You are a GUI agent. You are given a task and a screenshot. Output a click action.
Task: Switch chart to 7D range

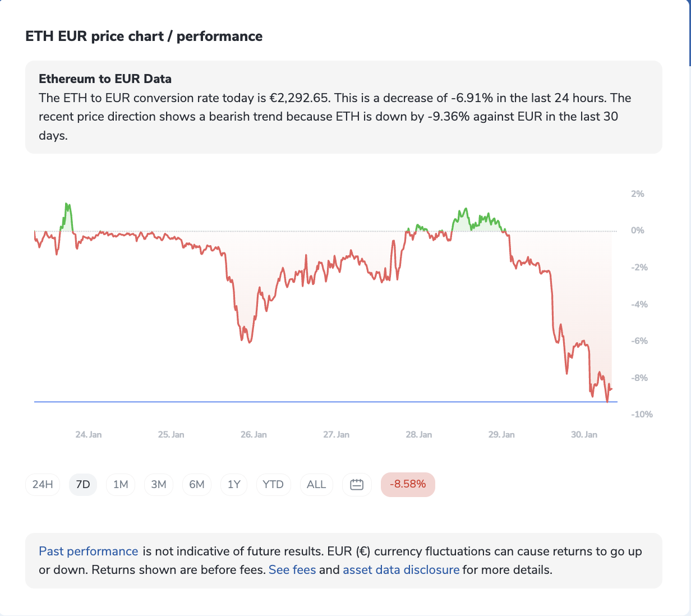[x=83, y=485]
